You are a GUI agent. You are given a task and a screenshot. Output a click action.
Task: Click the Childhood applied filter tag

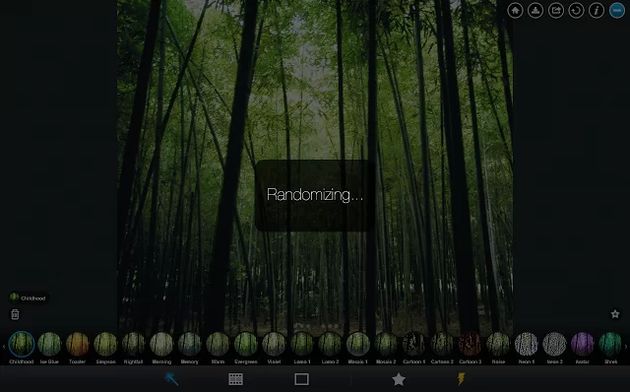pos(28,298)
